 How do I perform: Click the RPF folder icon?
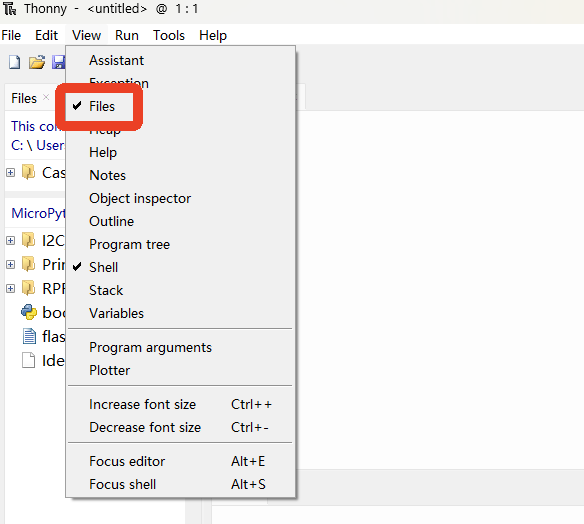tap(28, 288)
